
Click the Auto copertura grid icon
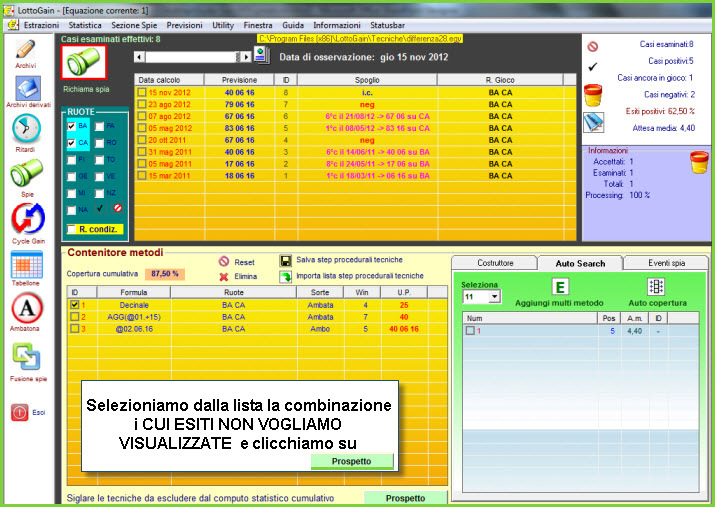(x=656, y=286)
